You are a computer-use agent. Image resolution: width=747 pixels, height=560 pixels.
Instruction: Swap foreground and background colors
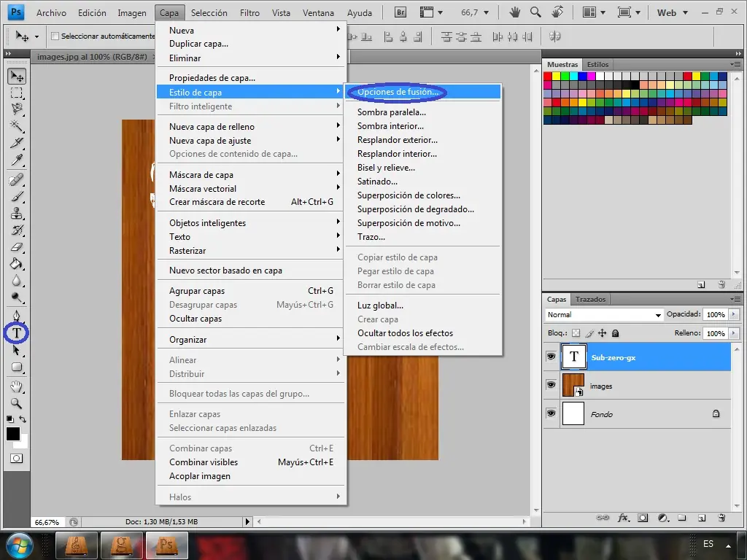23,419
